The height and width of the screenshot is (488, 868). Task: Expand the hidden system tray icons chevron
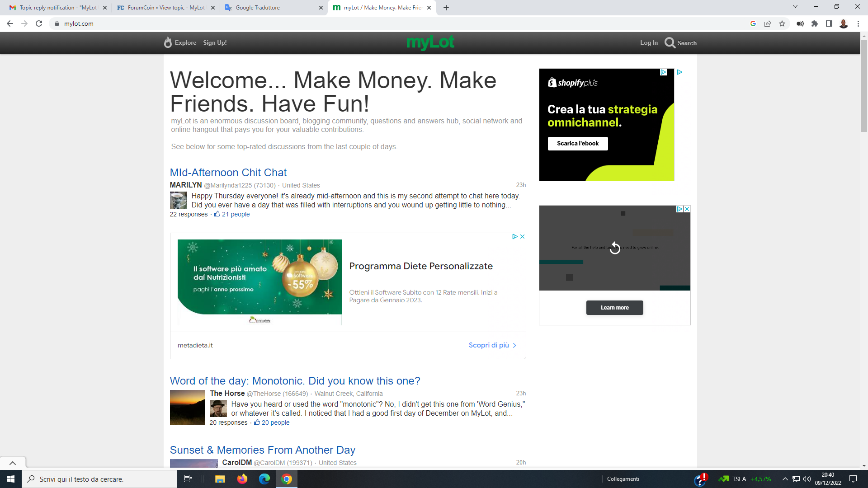click(785, 479)
